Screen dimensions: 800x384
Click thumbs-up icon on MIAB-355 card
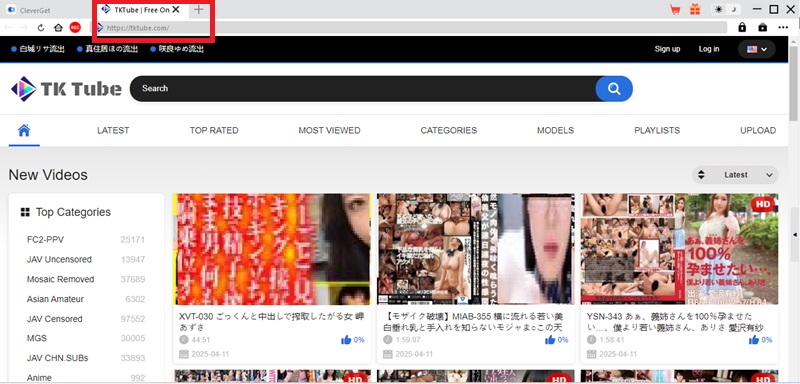550,340
